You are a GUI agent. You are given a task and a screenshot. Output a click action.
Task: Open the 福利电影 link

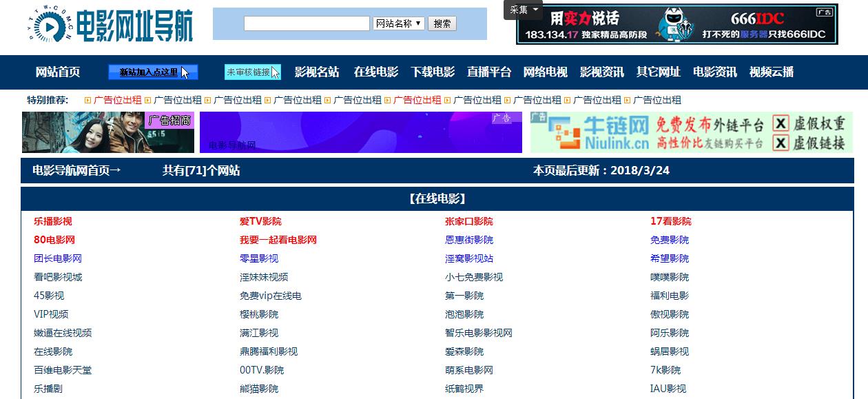(x=670, y=296)
